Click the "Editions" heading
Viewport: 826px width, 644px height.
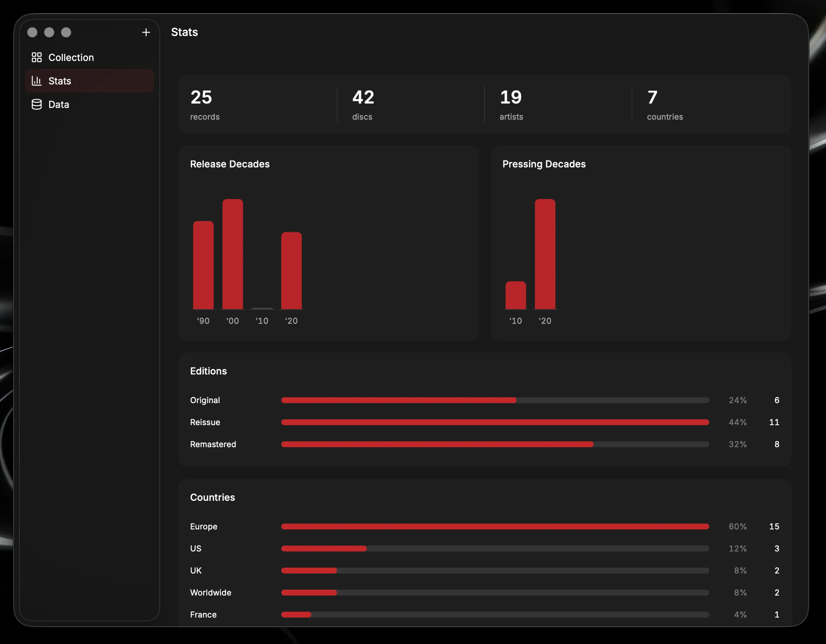pyautogui.click(x=209, y=371)
